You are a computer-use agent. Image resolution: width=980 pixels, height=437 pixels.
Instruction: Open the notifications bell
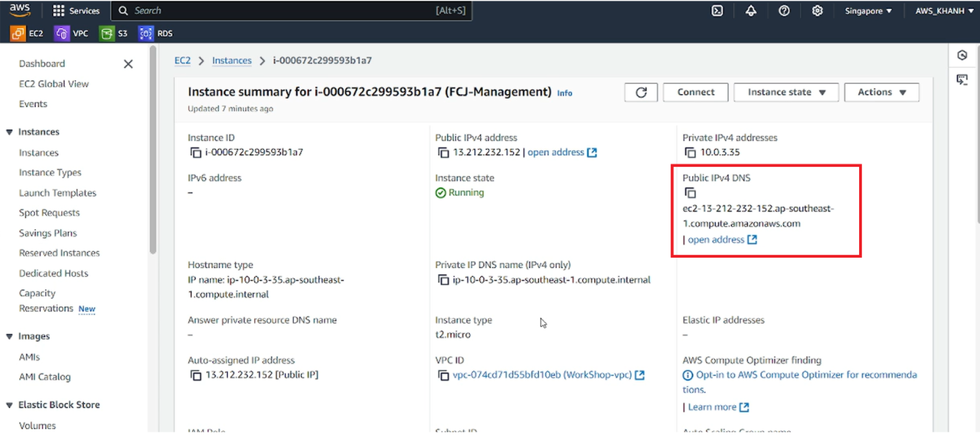coord(751,11)
